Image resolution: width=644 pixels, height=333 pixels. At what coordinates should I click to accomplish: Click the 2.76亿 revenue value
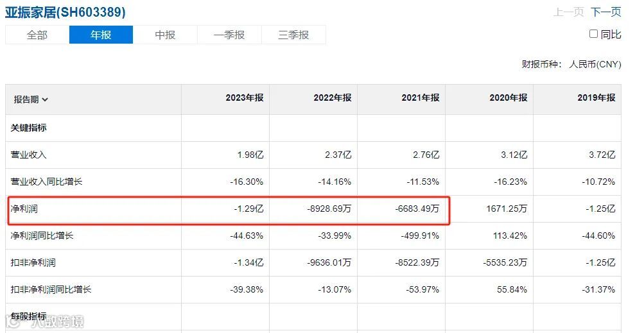tap(426, 155)
